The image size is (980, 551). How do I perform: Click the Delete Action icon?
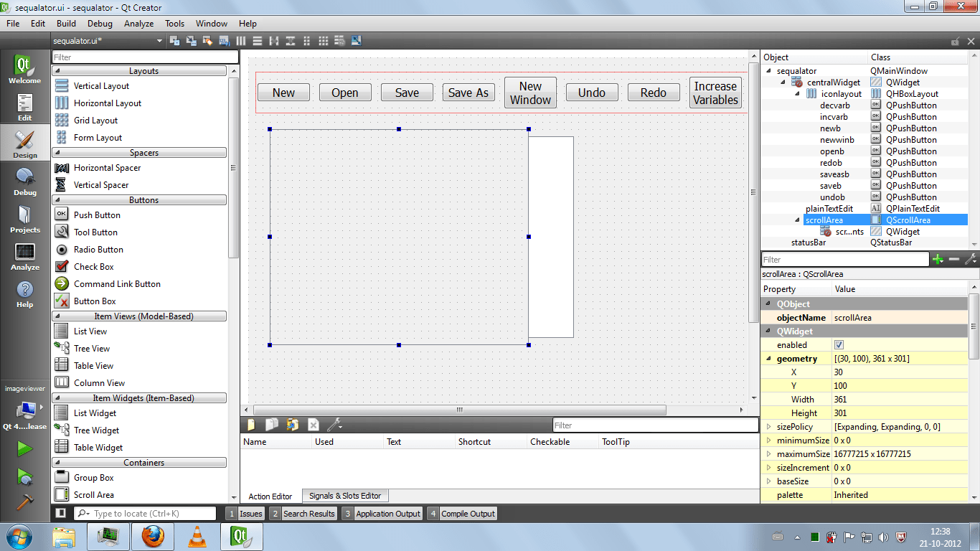[314, 425]
